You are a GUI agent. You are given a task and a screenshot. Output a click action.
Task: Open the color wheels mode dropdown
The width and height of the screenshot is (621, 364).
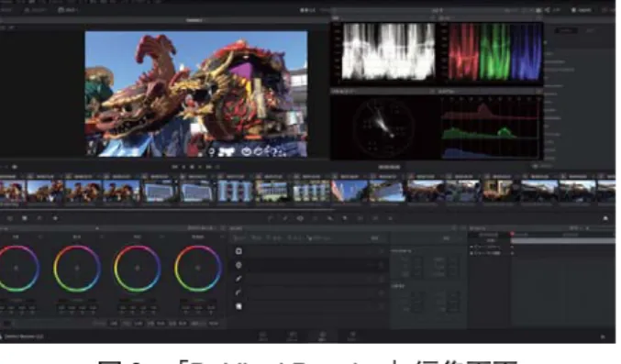coord(201,228)
